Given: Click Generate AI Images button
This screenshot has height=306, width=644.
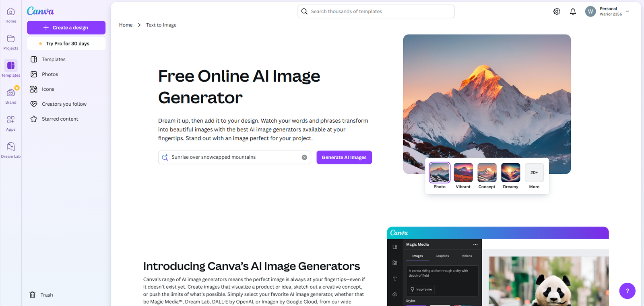Looking at the screenshot, I should [x=344, y=158].
